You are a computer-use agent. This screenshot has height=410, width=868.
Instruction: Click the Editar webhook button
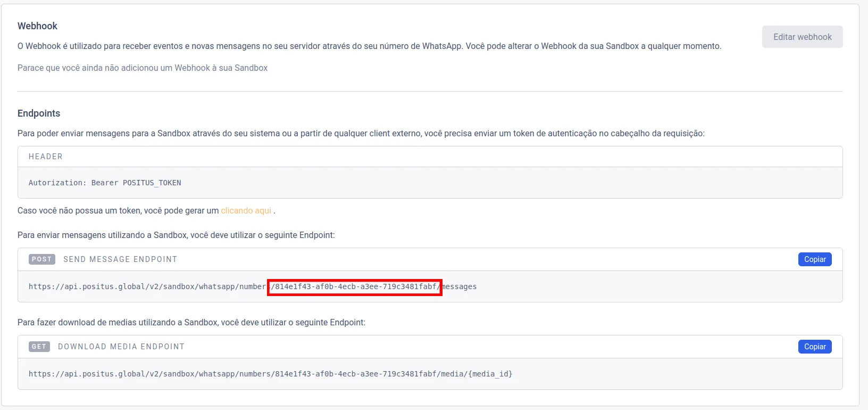click(802, 37)
